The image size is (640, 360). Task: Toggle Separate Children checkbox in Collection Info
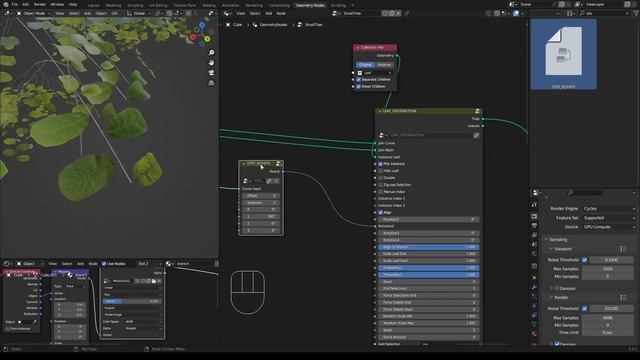(x=358, y=80)
